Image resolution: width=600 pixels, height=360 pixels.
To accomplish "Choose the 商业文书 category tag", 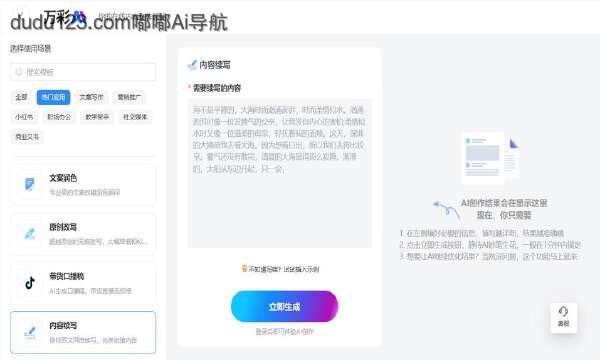I will (27, 137).
